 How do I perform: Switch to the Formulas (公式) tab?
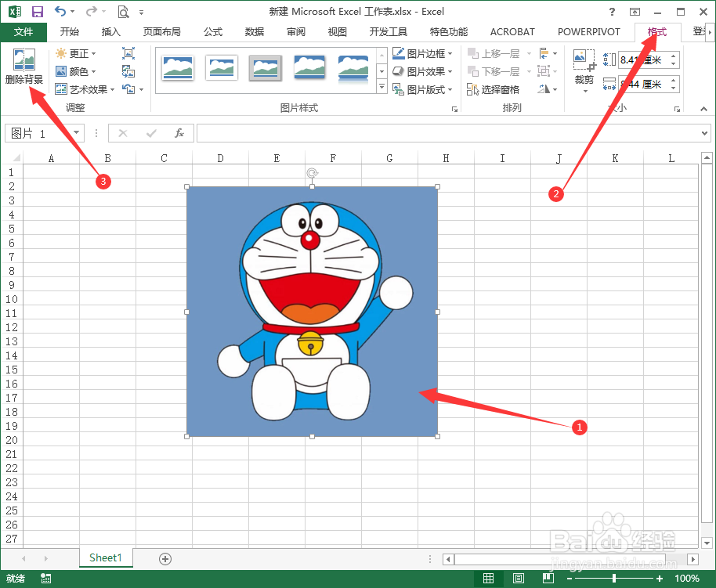click(x=213, y=31)
